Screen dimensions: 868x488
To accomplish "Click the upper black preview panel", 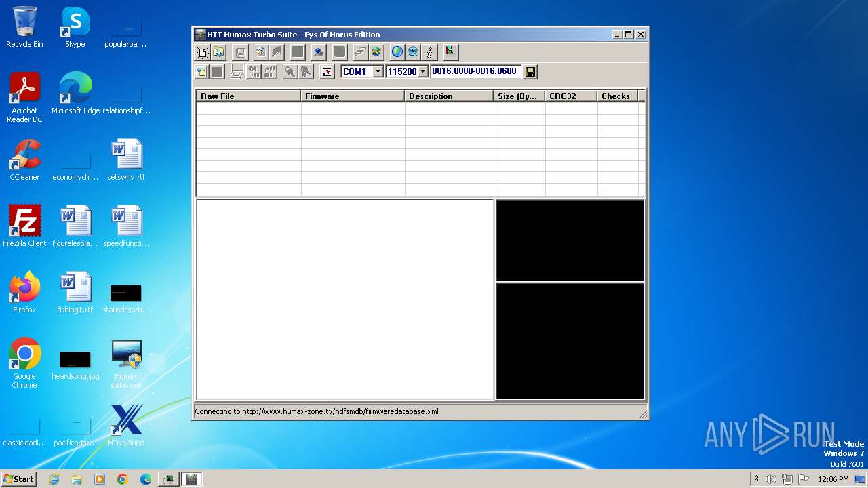I will 570,240.
